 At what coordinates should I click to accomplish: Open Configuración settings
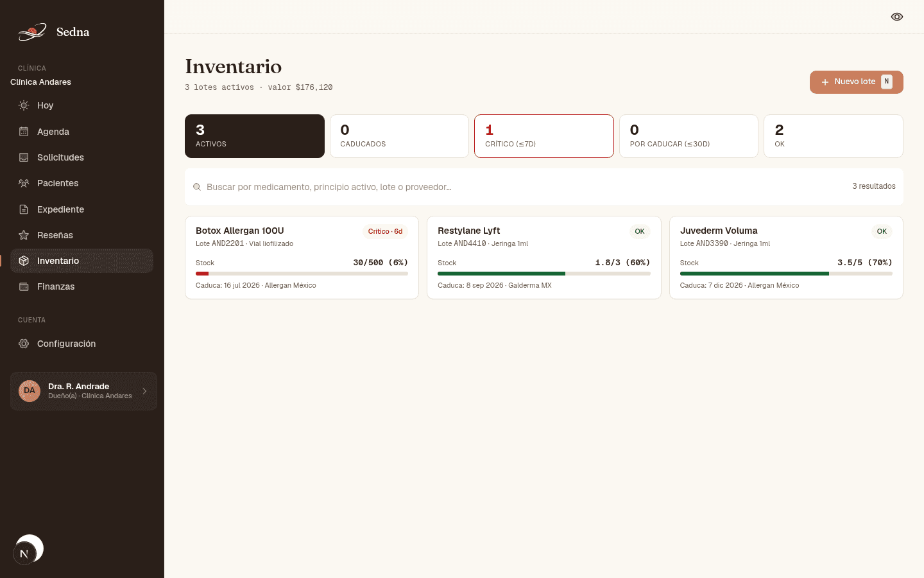(82, 344)
